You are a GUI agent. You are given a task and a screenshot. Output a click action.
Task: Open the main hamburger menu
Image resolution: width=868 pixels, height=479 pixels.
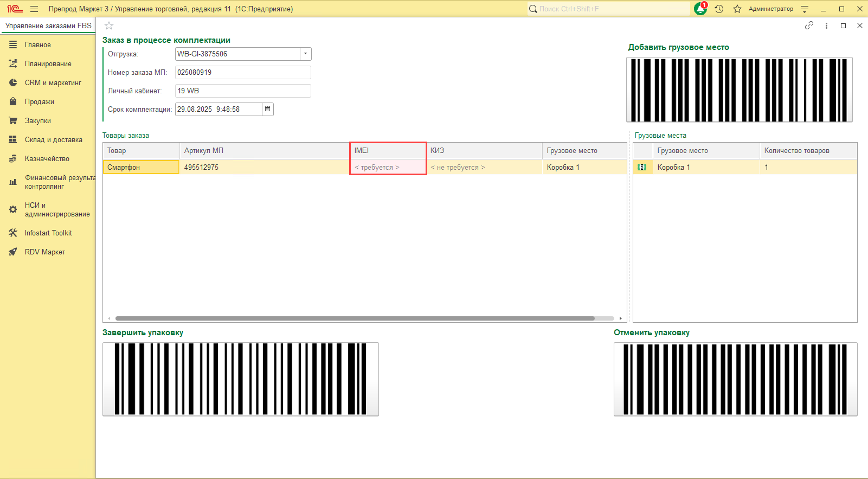34,9
